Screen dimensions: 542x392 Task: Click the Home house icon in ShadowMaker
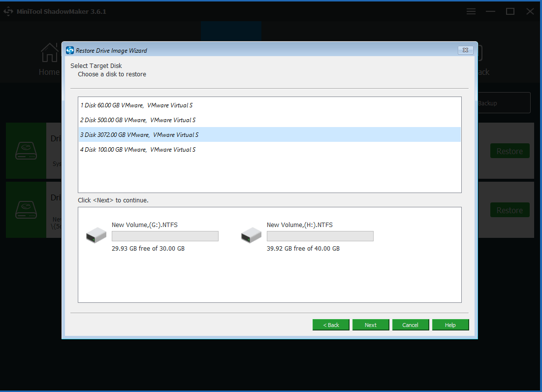(x=50, y=53)
